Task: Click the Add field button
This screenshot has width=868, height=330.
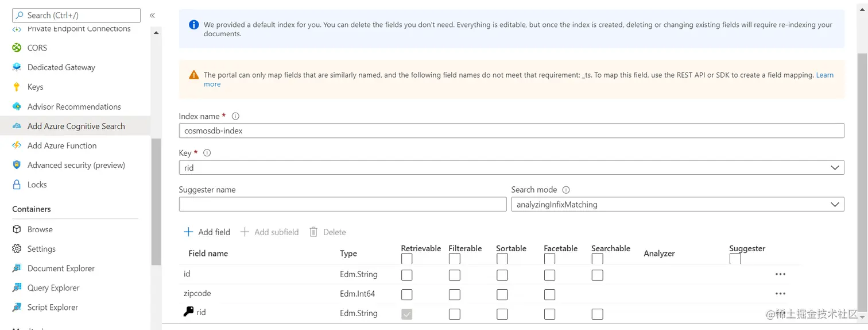Action: pos(207,232)
